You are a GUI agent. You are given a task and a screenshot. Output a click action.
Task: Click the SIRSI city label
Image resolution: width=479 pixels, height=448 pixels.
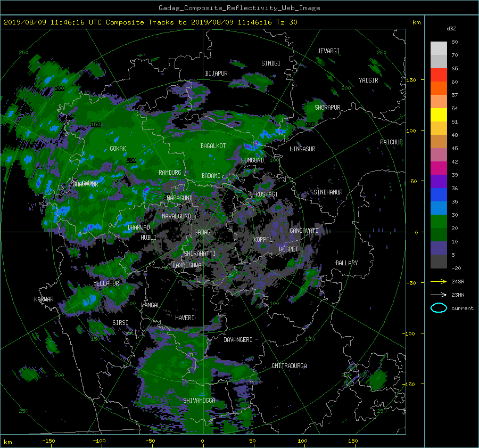tap(120, 323)
